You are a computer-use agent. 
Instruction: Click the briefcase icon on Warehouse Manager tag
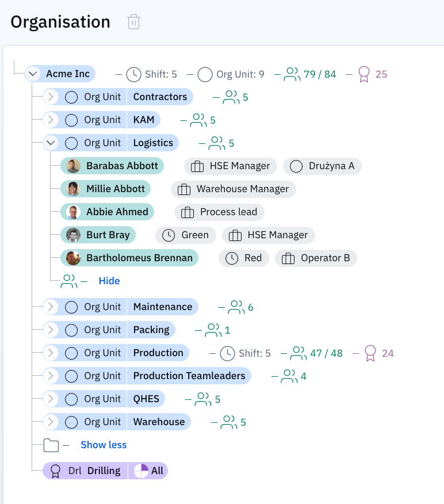(x=184, y=189)
